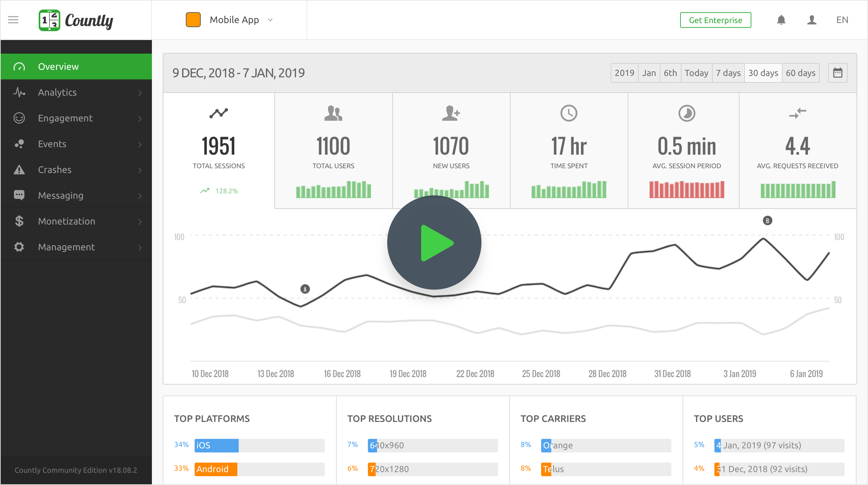
Task: Click the Orange carrier bar
Action: pyautogui.click(x=606, y=445)
